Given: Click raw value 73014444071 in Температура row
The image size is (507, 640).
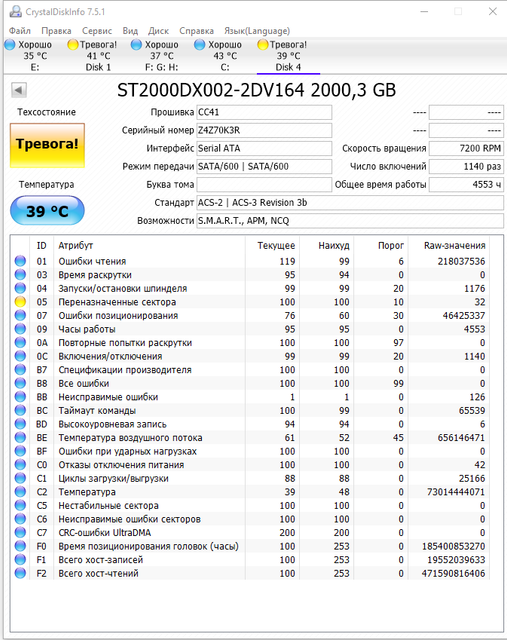Looking at the screenshot, I should pyautogui.click(x=456, y=492).
